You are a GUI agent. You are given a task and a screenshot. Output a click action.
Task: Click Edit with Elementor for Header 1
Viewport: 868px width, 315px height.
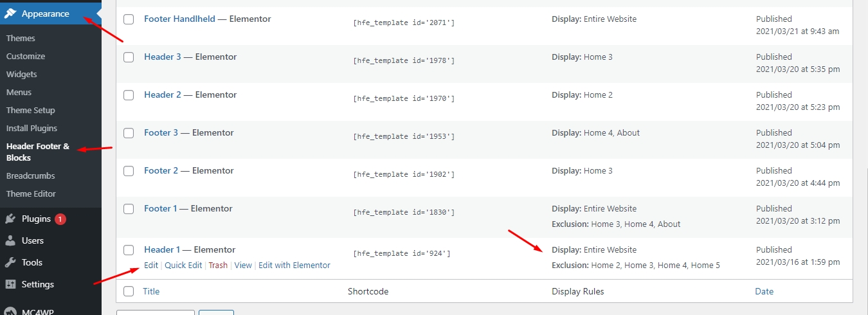click(294, 265)
